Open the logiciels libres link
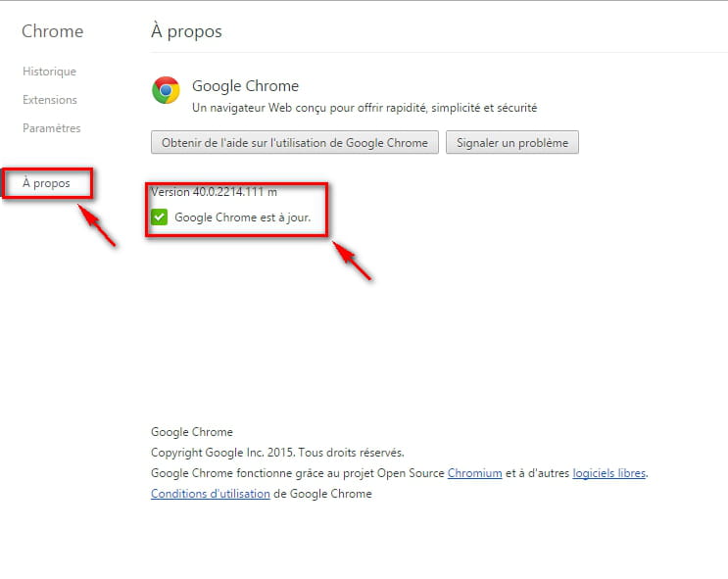This screenshot has width=728, height=579. pos(609,473)
